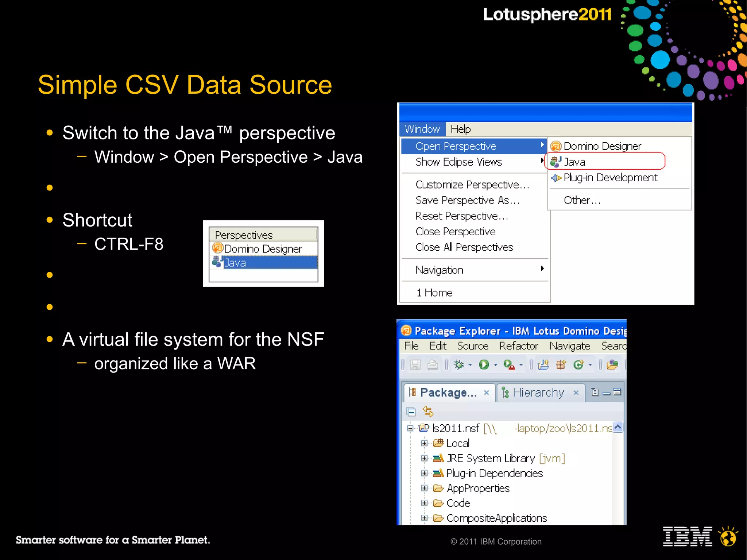
Task: Click the Open Type folder icon
Action: (x=612, y=364)
